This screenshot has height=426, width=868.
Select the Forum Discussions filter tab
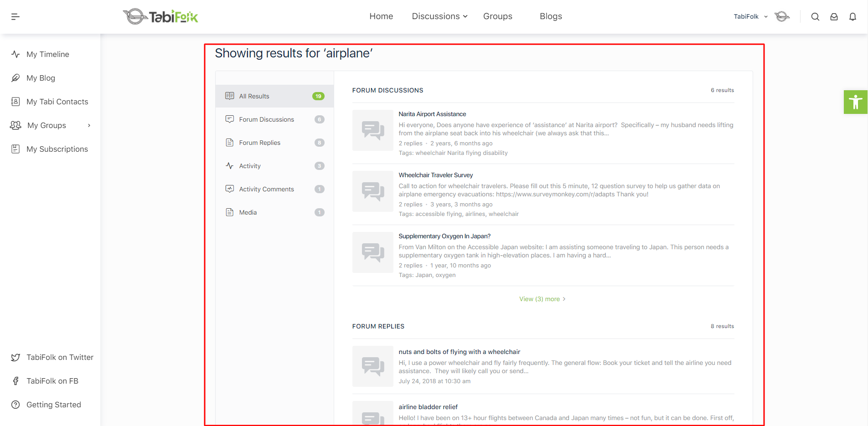coord(275,119)
